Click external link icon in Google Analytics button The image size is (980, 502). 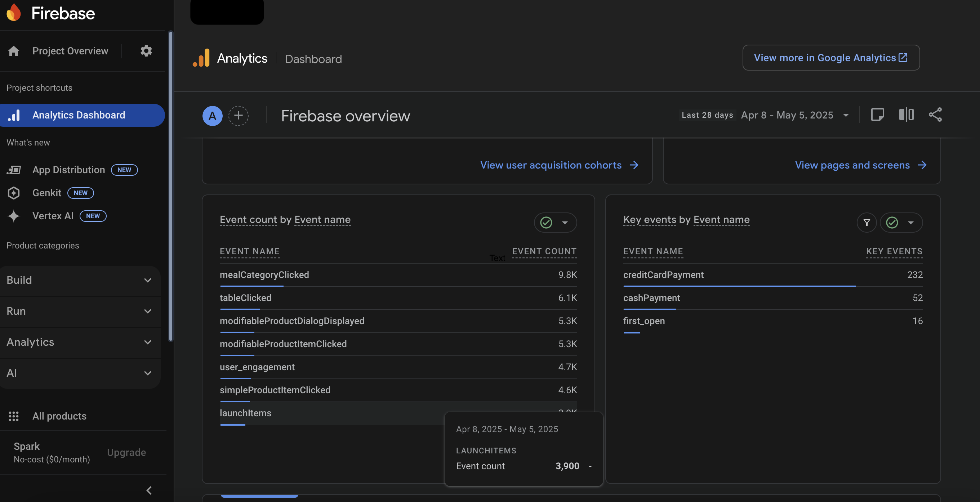(903, 57)
